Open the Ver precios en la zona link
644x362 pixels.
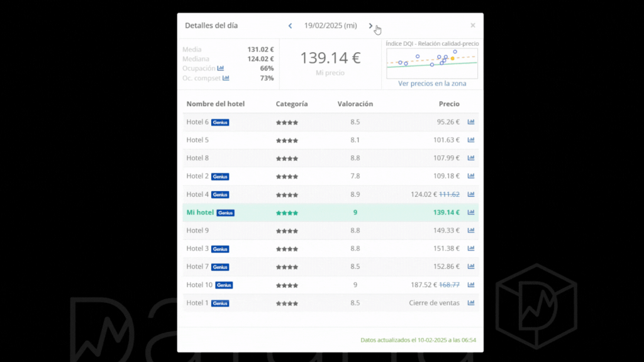coord(432,84)
